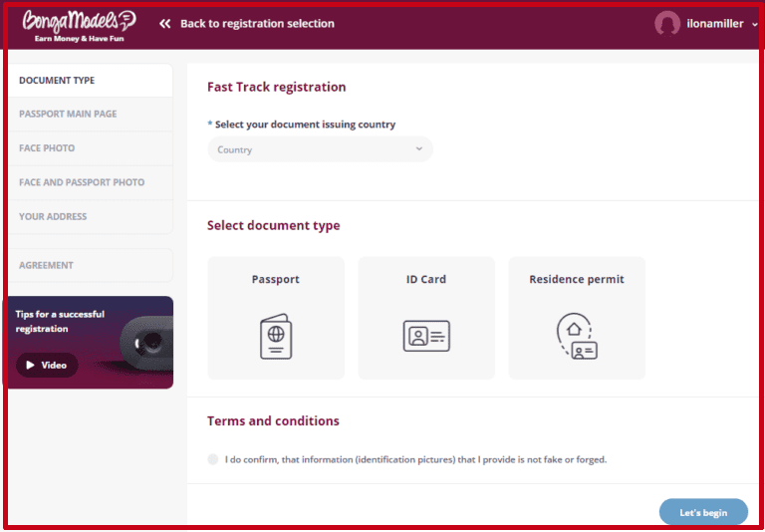Click the Country dropdown chevron arrow
The height and width of the screenshot is (532, 765).
(418, 149)
